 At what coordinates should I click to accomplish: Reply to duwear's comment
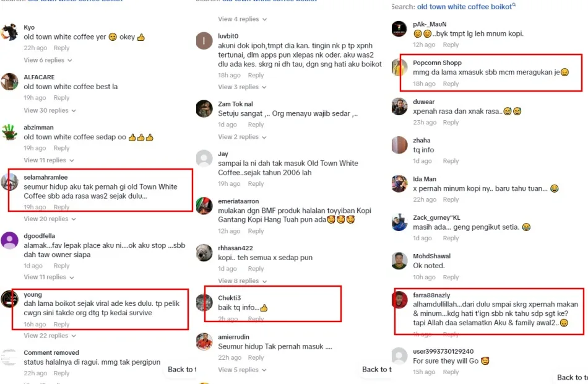451,123
